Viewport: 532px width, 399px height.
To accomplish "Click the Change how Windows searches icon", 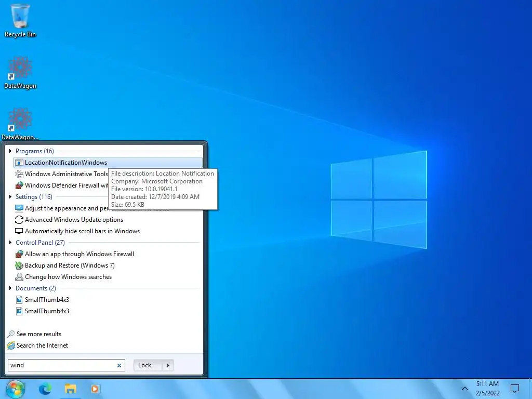I will point(19,277).
